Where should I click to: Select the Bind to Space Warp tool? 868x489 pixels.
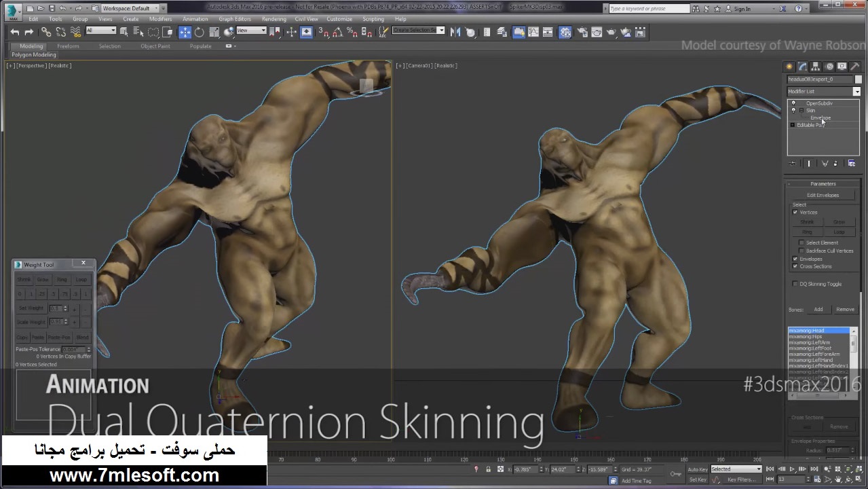tap(75, 32)
